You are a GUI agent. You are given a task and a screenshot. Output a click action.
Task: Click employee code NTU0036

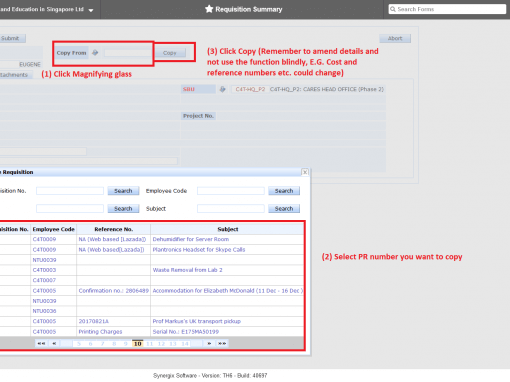(44, 311)
